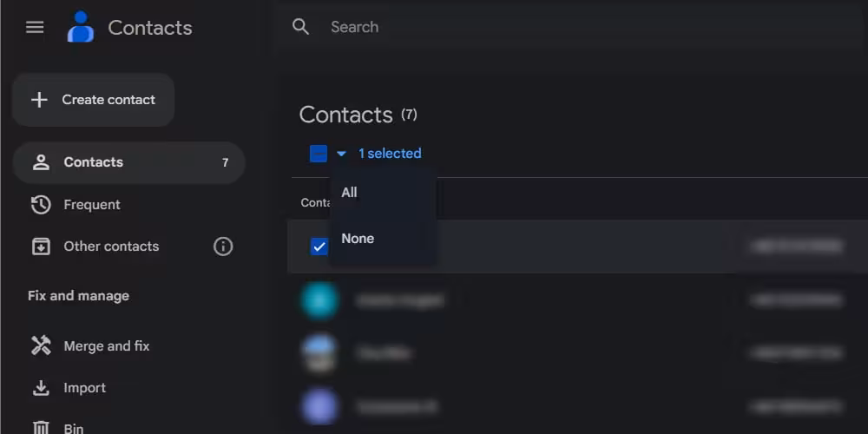Click the Import download icon
Image resolution: width=868 pixels, height=434 pixels.
click(41, 388)
